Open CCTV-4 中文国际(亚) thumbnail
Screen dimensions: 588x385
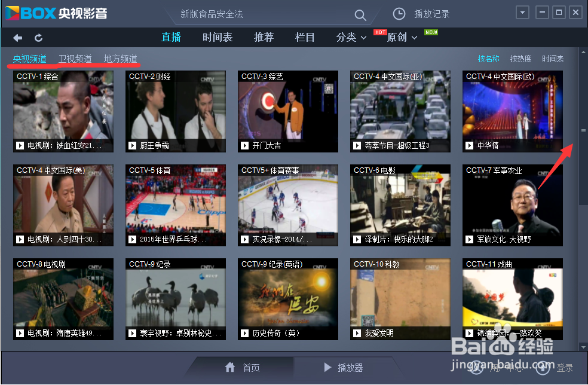pyautogui.click(x=400, y=111)
